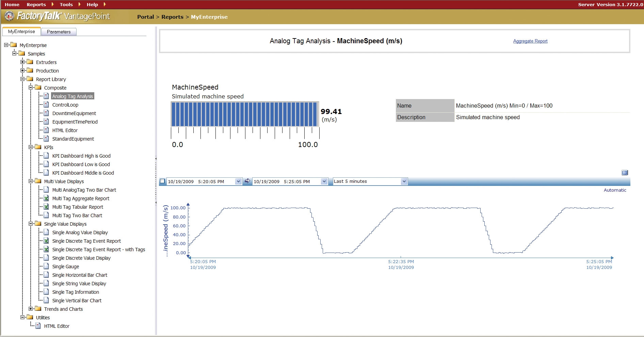Click the Portal breadcrumb link

[146, 17]
